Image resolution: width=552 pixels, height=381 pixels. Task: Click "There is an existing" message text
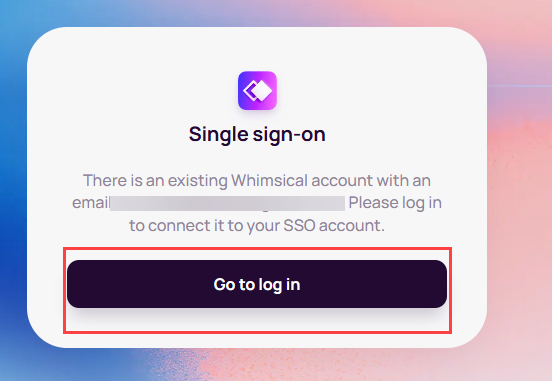155,180
